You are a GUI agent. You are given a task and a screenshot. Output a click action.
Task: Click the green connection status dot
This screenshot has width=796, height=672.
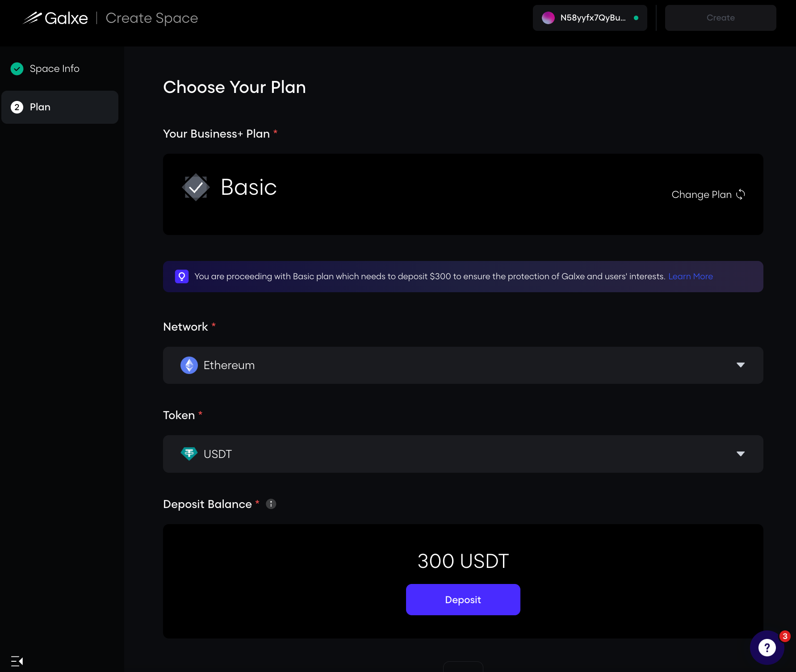coord(636,18)
